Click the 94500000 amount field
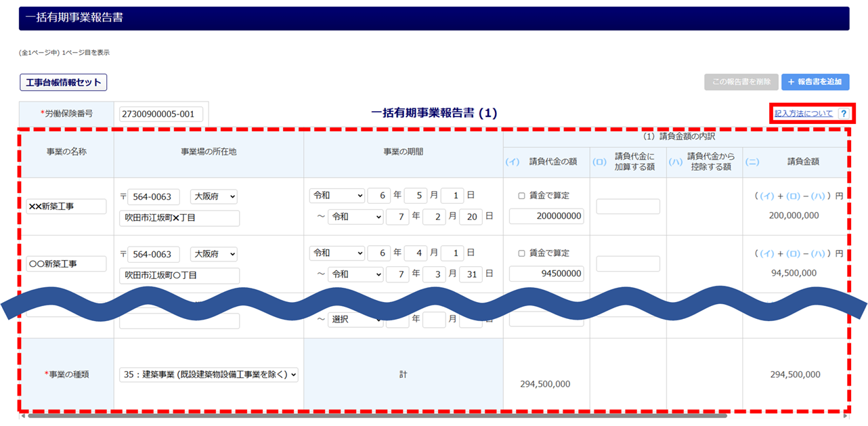 (546, 274)
